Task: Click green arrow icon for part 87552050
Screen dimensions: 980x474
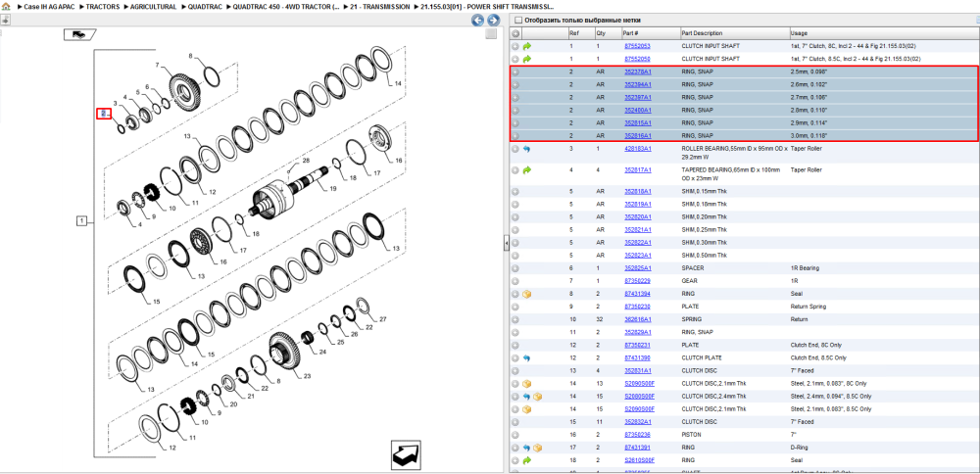Action: [x=527, y=59]
